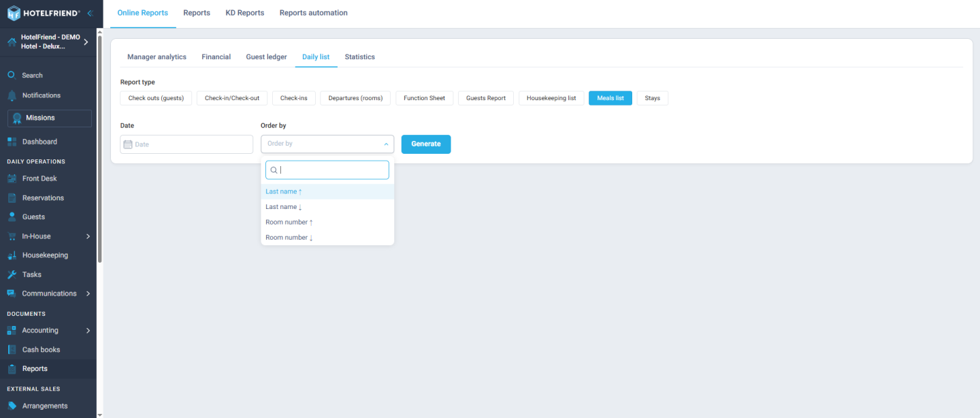Viewport: 980px width, 418px height.
Task: Click the Housekeeping broom icon
Action: [12, 255]
